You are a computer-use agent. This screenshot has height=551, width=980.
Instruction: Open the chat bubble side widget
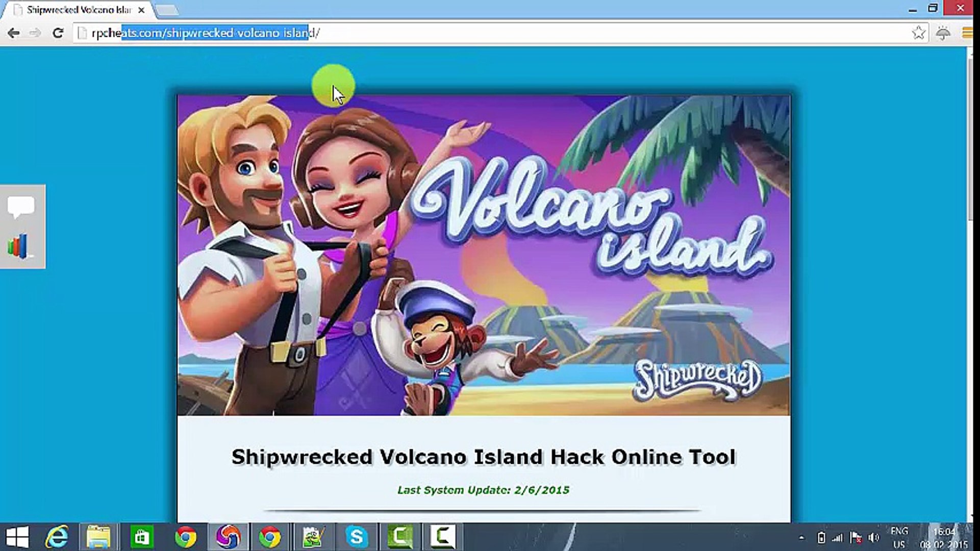[21, 207]
